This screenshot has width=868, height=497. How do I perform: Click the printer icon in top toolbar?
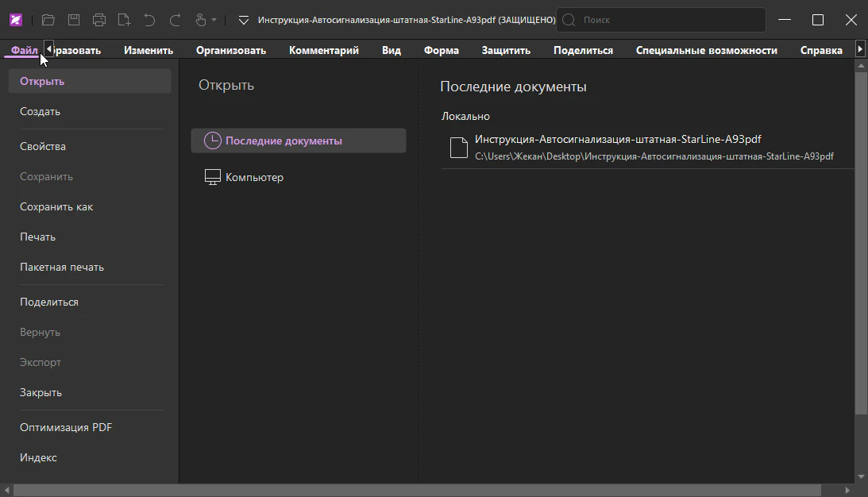(x=98, y=20)
